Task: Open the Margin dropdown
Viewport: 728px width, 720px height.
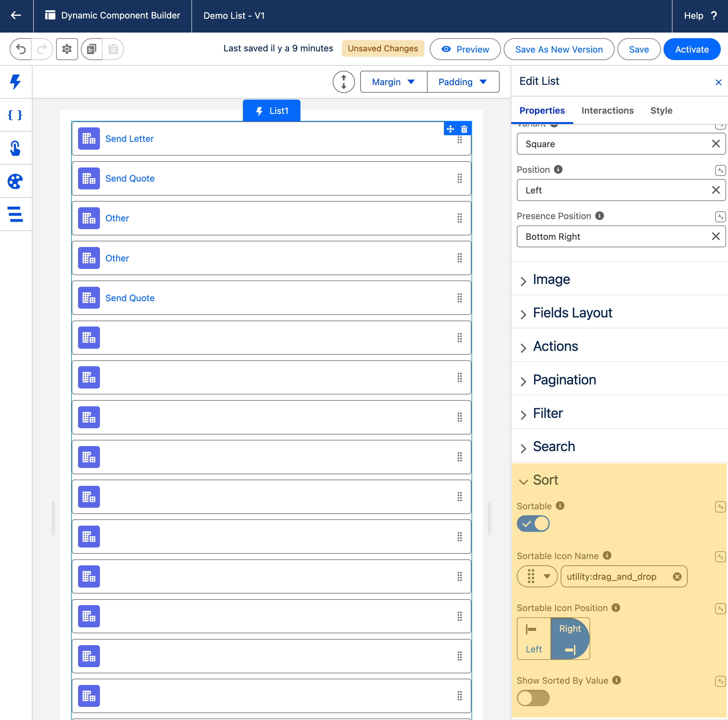Action: (393, 82)
